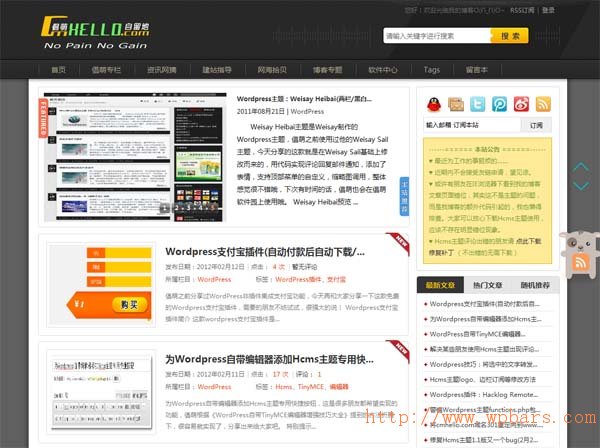Click the 订阅 subscribe button

point(536,125)
